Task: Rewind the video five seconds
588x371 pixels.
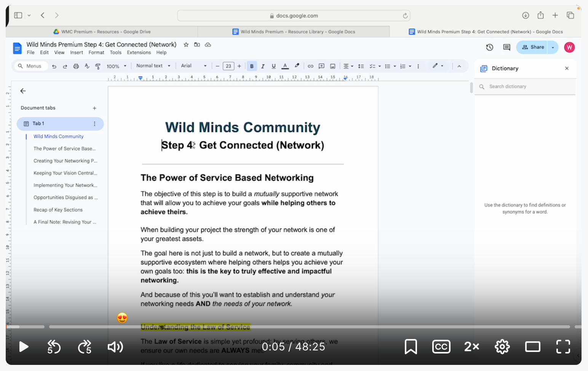Action: [x=54, y=347]
